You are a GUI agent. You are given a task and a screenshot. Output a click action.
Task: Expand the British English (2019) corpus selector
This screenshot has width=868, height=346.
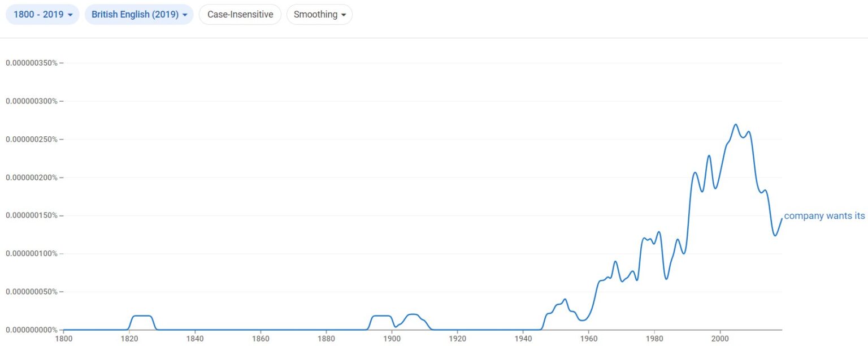138,15
